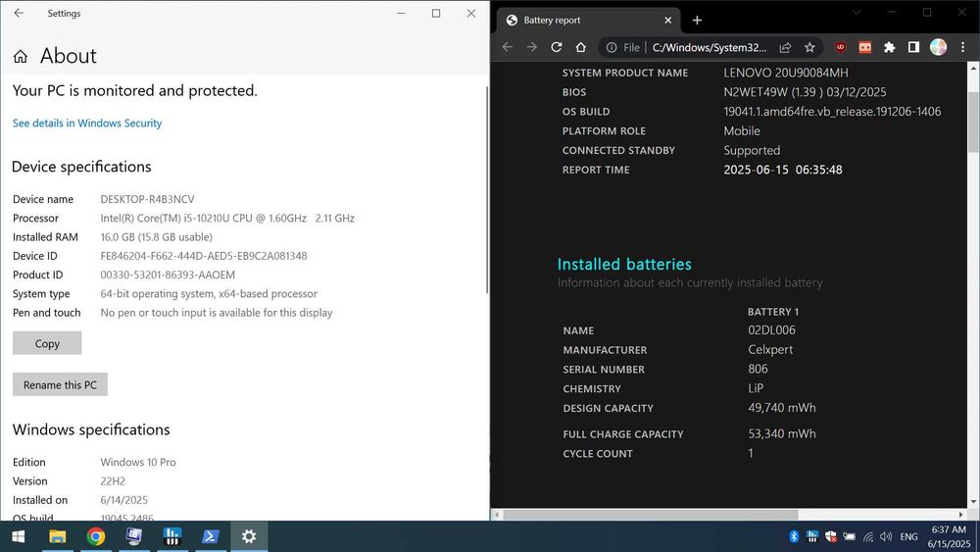Click Chrome forward arrow button
Viewport: 980px width, 552px height.
click(531, 47)
